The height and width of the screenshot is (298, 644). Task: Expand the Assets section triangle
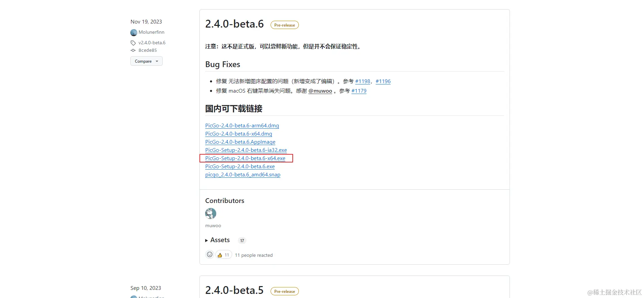pyautogui.click(x=207, y=240)
